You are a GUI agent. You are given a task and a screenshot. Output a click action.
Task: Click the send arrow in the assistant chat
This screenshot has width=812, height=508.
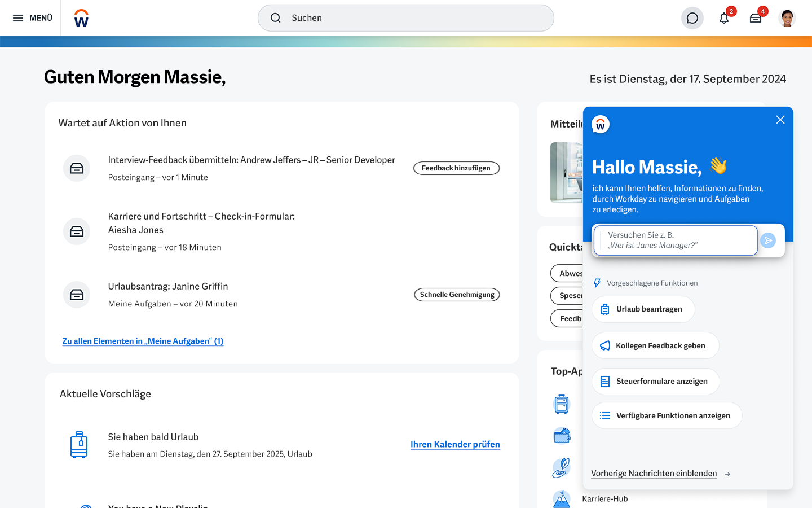coord(768,240)
